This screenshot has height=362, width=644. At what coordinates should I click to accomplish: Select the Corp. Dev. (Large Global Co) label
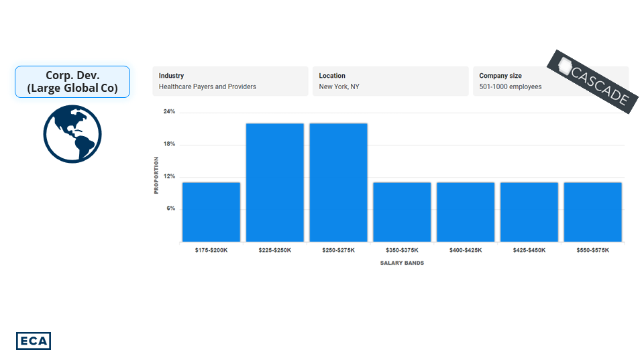point(72,82)
